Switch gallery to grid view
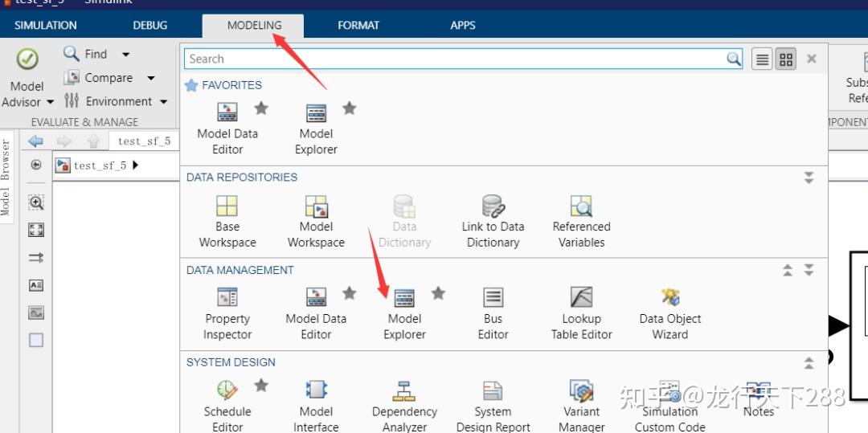 (x=786, y=59)
